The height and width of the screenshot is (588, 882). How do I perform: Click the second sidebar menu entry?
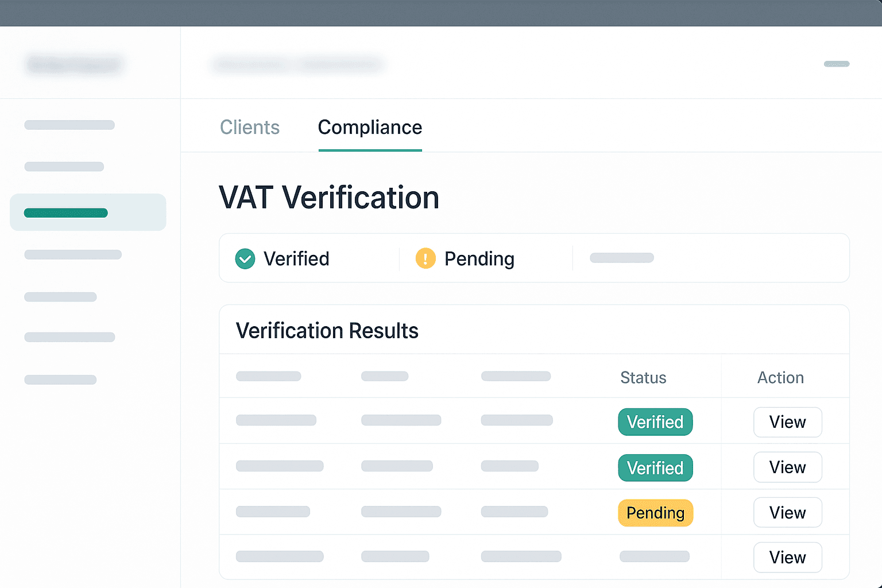(x=64, y=167)
